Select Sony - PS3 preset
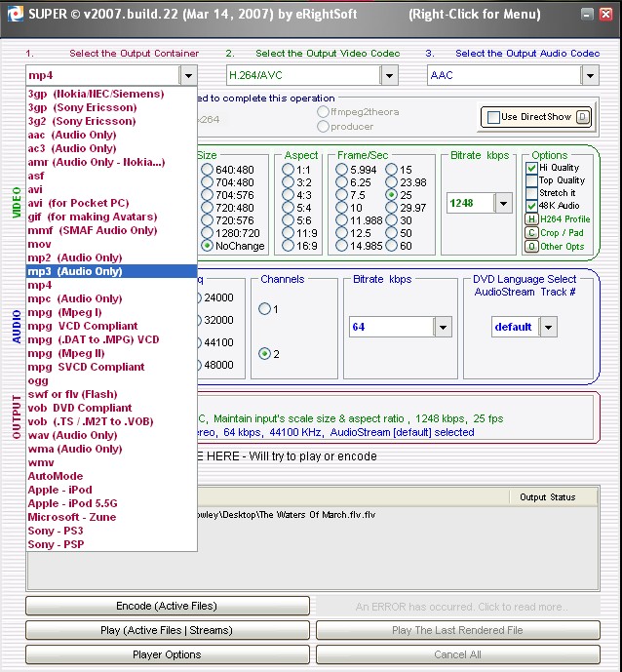The image size is (622, 672). [x=111, y=531]
